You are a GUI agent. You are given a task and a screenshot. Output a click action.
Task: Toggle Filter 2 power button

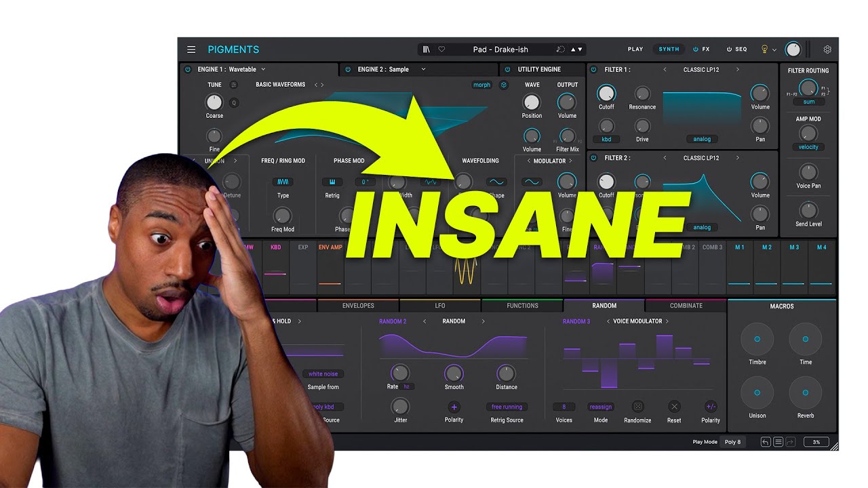593,158
